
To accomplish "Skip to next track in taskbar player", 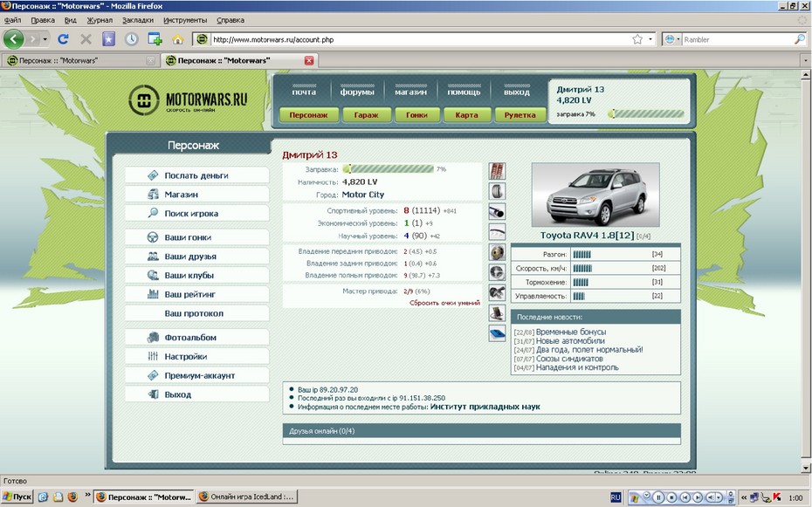I will coord(698,497).
